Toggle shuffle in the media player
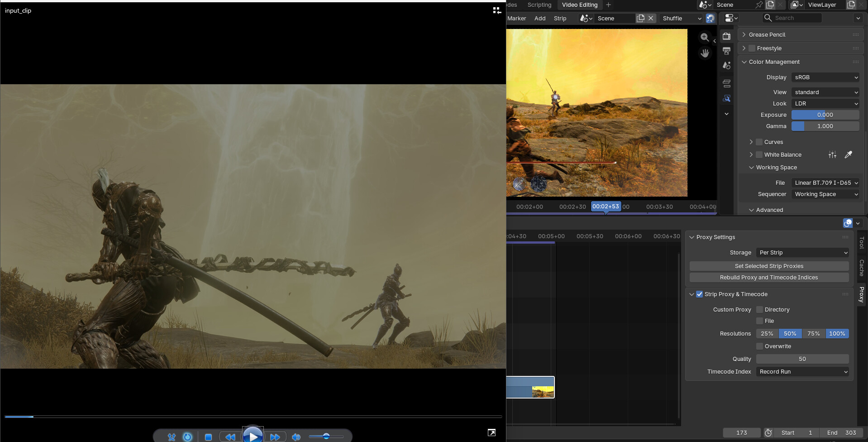The height and width of the screenshot is (442, 868). tap(172, 437)
